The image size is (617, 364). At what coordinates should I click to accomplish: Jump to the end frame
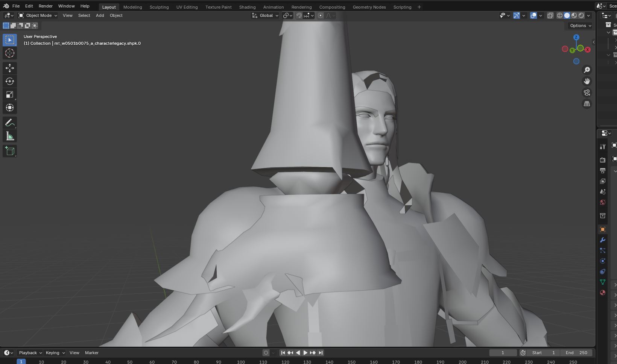320,353
